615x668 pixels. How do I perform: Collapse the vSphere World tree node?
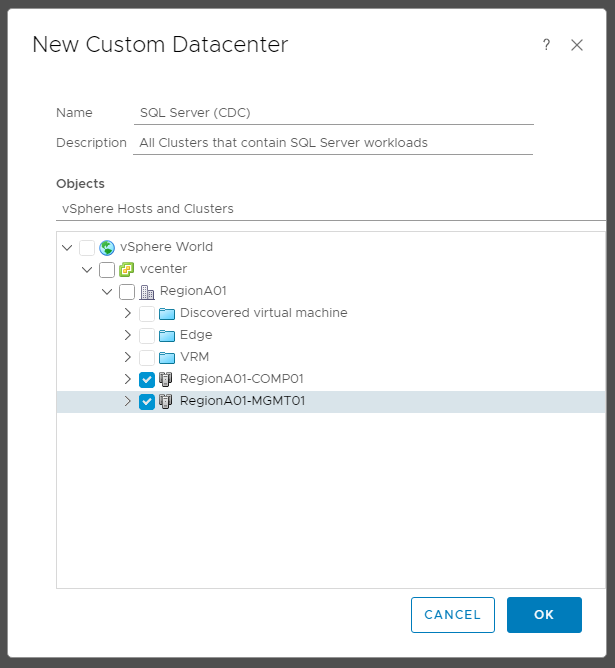(67, 248)
